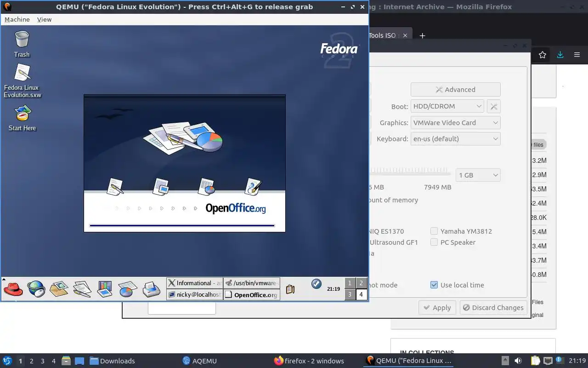This screenshot has width=588, height=368.
Task: Launch OpenOffice Impress from Fedora panel
Action: pos(105,289)
